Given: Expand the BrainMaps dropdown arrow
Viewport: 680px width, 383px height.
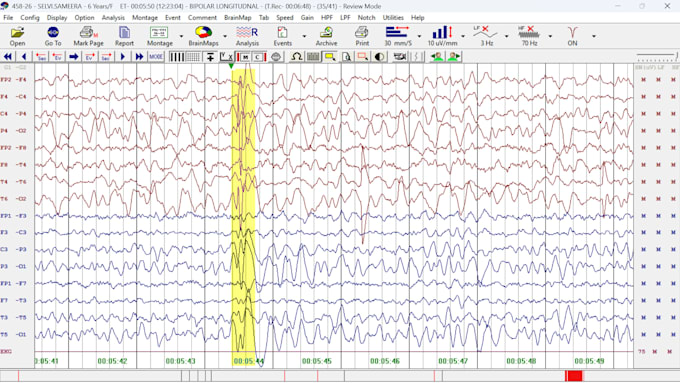Looking at the screenshot, I should point(225,36).
